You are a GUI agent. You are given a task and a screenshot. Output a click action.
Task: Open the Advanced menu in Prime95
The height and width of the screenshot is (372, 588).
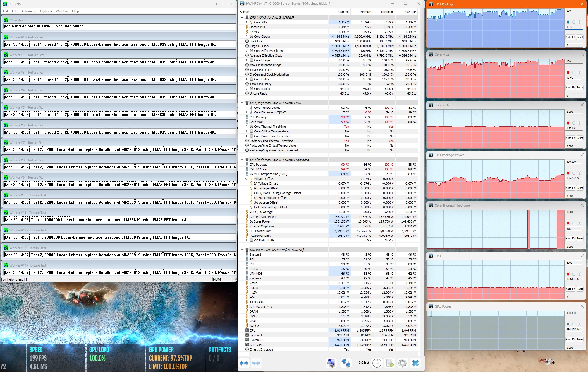tap(29, 11)
